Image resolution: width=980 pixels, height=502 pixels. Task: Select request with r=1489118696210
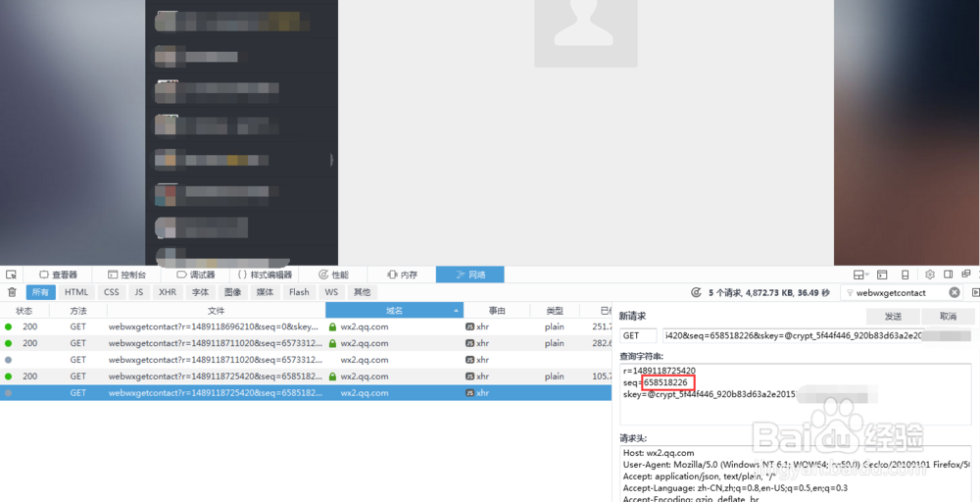coord(306,326)
